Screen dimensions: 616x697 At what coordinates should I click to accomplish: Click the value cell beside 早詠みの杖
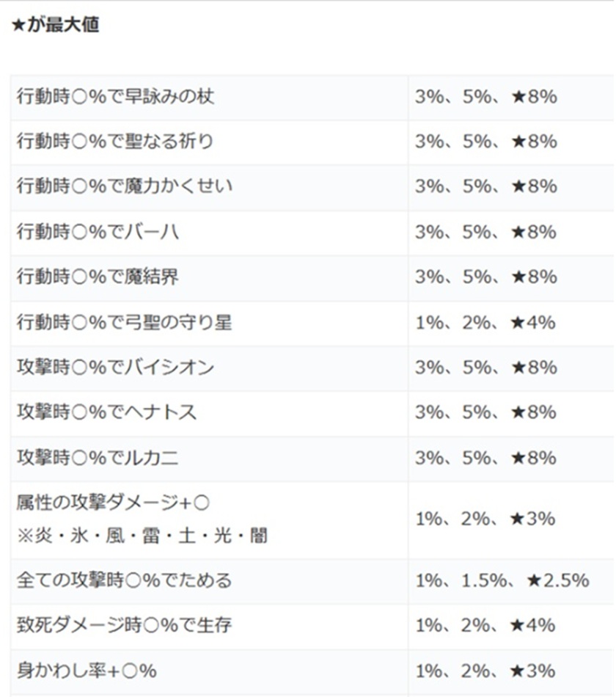coord(485,97)
